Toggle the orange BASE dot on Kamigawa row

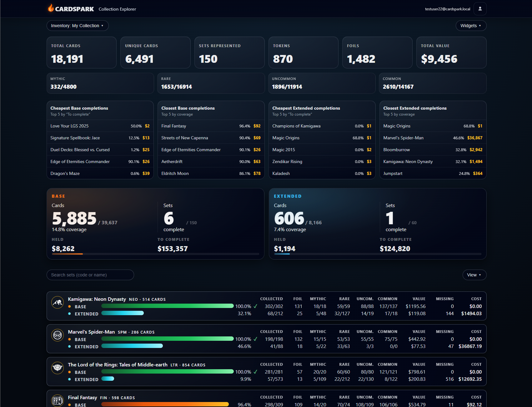(x=69, y=307)
